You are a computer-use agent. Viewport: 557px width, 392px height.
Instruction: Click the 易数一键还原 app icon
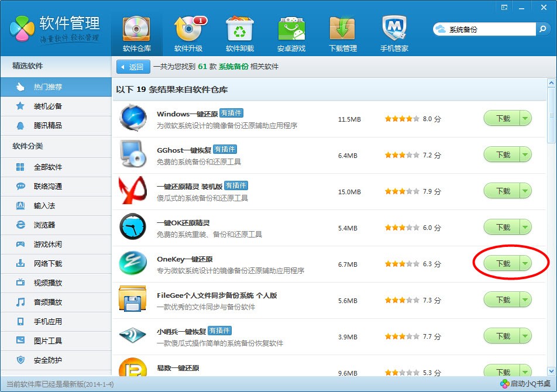click(133, 367)
